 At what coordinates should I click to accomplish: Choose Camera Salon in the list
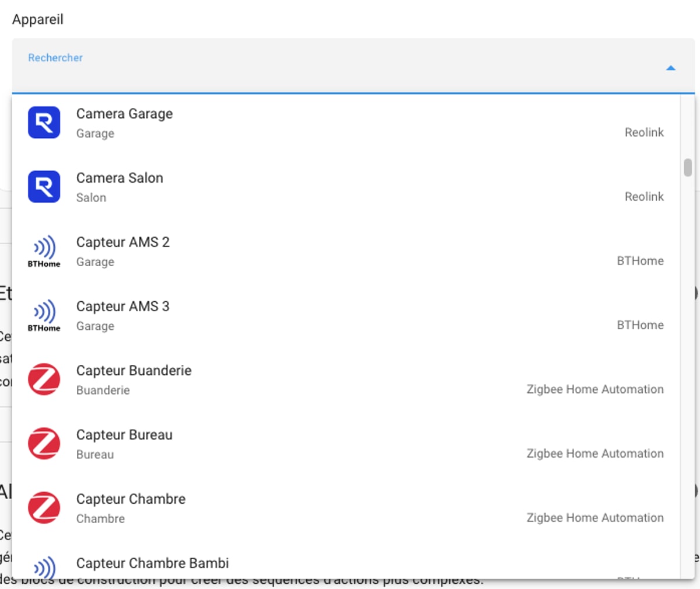120,178
